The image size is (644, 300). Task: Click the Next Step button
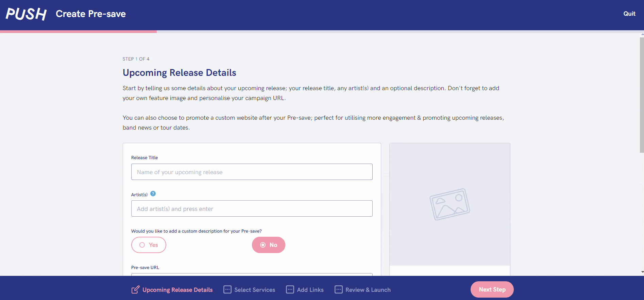[492, 289]
